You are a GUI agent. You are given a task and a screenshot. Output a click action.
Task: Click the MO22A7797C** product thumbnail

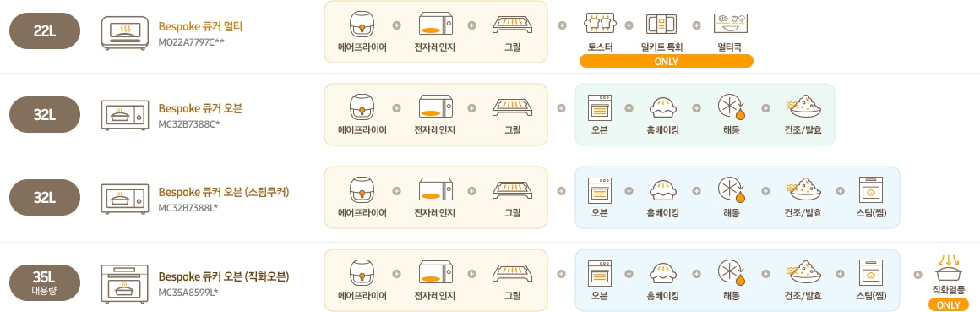(x=125, y=33)
